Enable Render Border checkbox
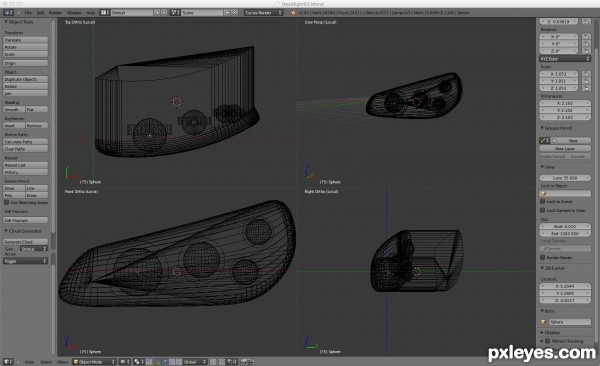Screen dimensions: 600x366 (543, 257)
